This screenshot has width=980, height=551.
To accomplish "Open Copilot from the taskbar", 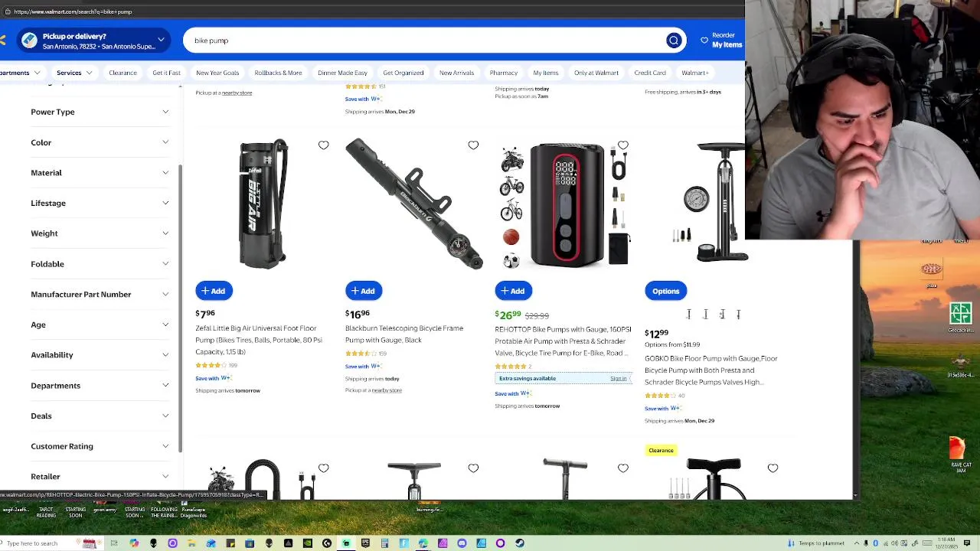I will (134, 543).
